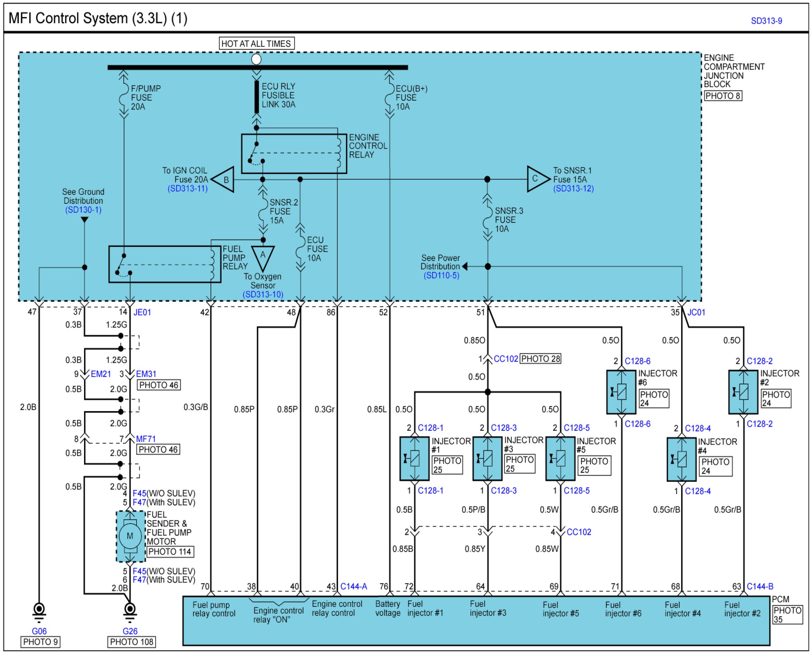The image size is (812, 654).
Task: Open the SD313-10 oxygen sensor link
Action: (x=263, y=294)
